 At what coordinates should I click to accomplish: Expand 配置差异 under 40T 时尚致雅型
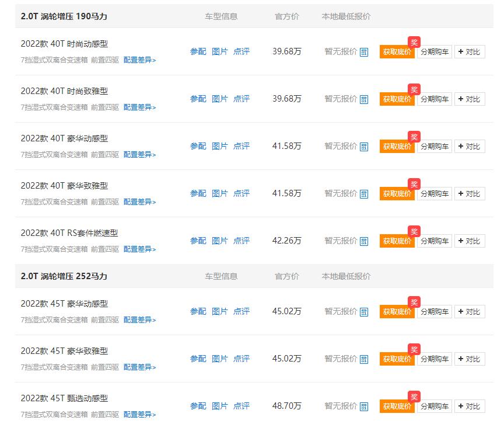[x=139, y=107]
